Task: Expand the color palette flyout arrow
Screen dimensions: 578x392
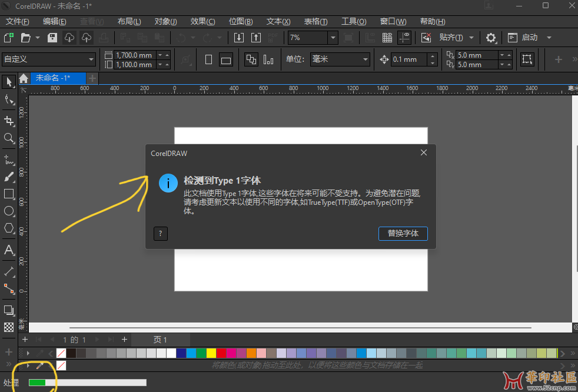Action: tap(28, 353)
